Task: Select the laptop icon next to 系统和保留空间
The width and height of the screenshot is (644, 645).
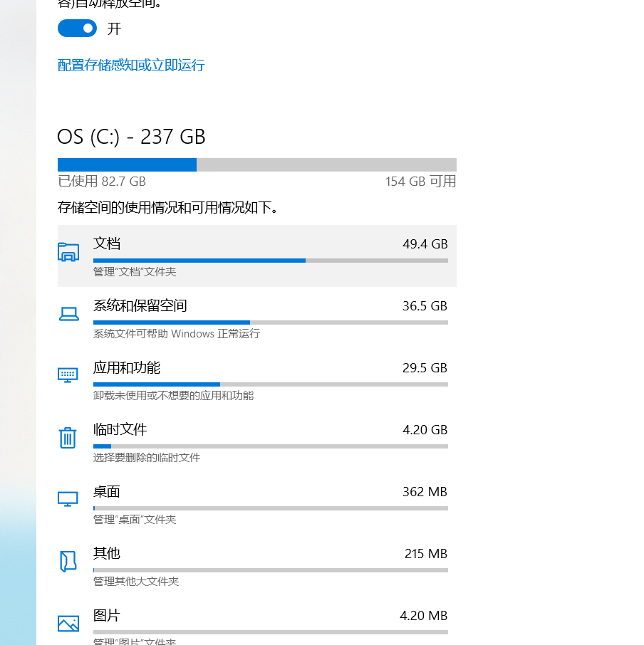Action: pyautogui.click(x=68, y=313)
